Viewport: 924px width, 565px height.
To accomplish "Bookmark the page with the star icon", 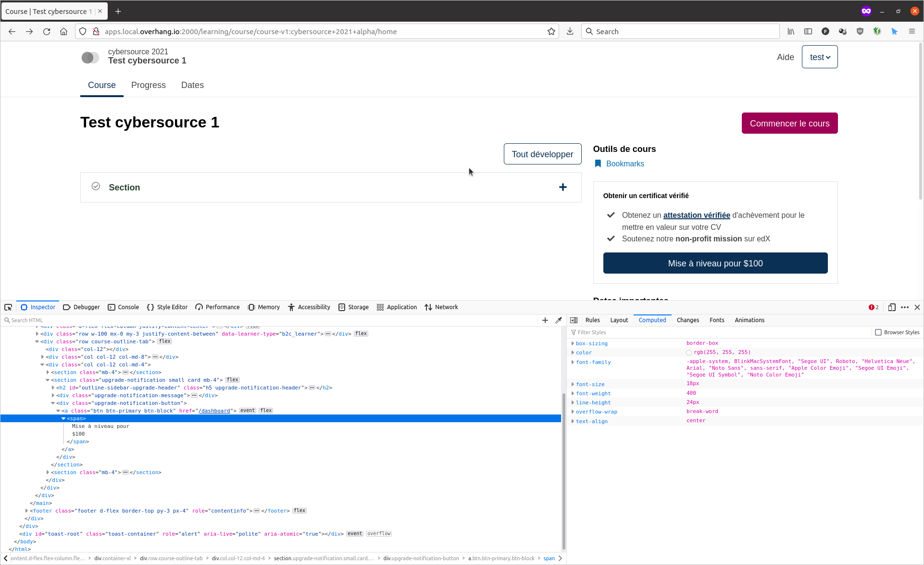I will (x=551, y=31).
